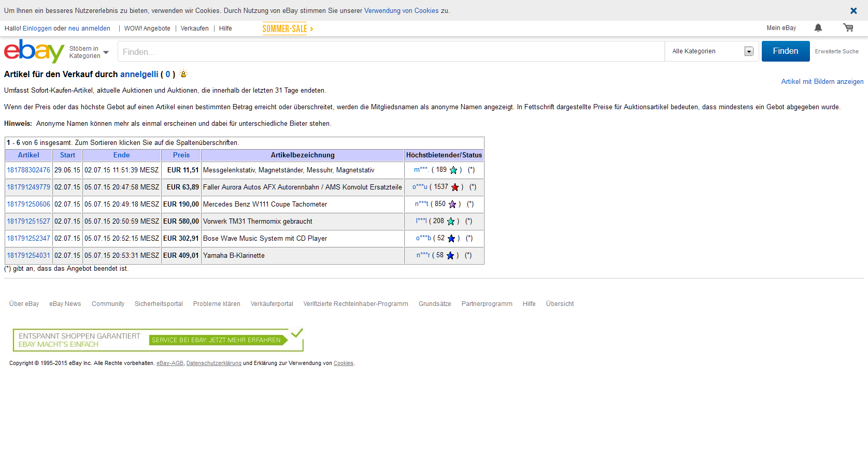Close the cookie notice banner
The image size is (868, 468).
[x=853, y=11]
